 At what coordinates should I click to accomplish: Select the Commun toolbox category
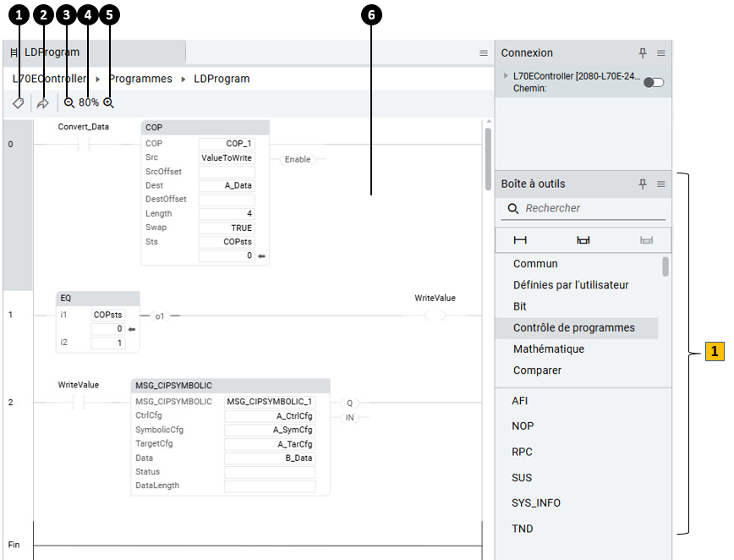(535, 264)
